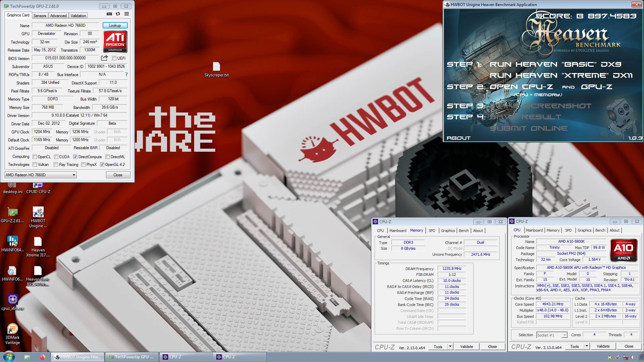
Task: Click the Close button in GPU-Z
Action: pos(118,175)
